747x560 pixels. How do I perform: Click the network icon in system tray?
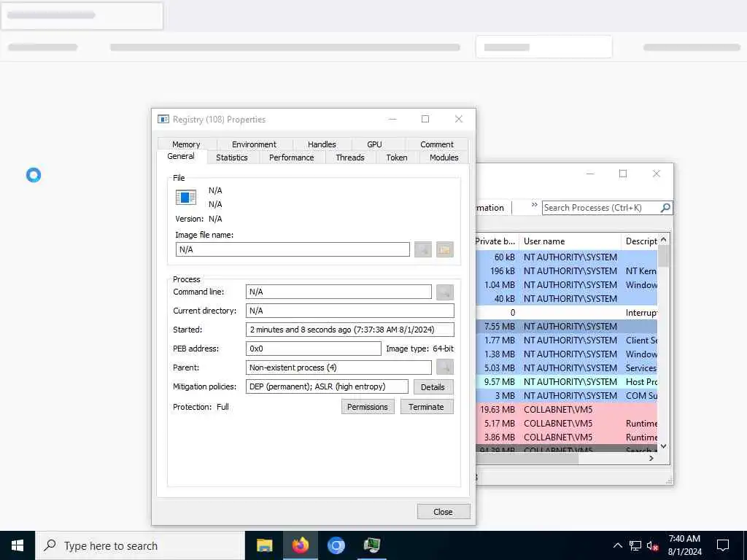coord(635,545)
